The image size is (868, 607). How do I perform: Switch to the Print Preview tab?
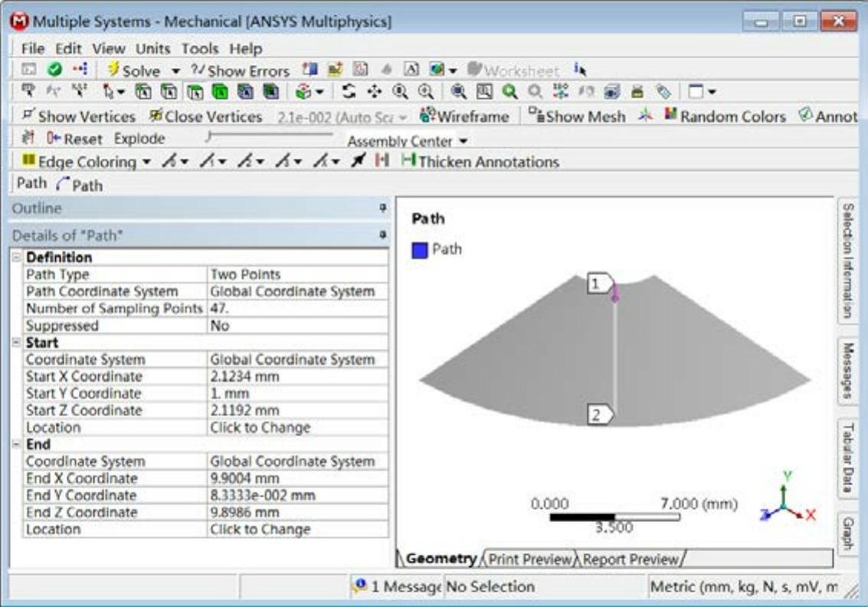[x=531, y=559]
